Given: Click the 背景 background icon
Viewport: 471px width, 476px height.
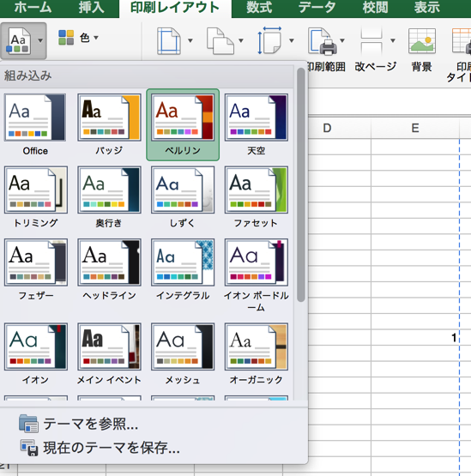Looking at the screenshot, I should tap(422, 40).
